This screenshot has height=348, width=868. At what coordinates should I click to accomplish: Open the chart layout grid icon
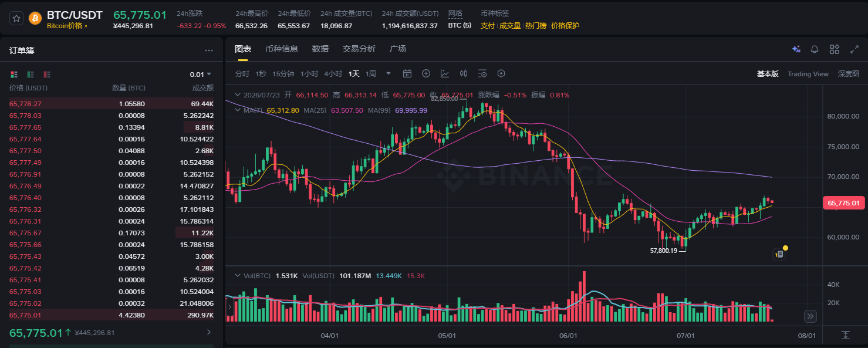click(x=835, y=49)
